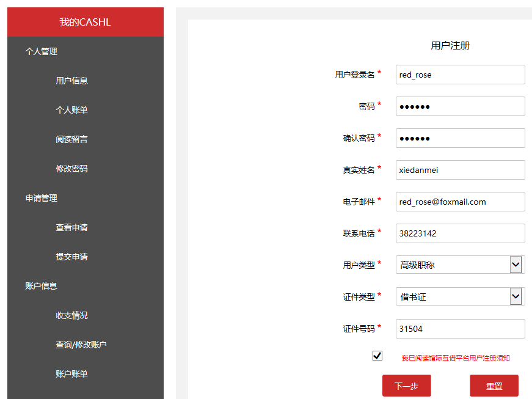Choose 修改密码 menu item
This screenshot has height=399, width=532.
coord(71,169)
